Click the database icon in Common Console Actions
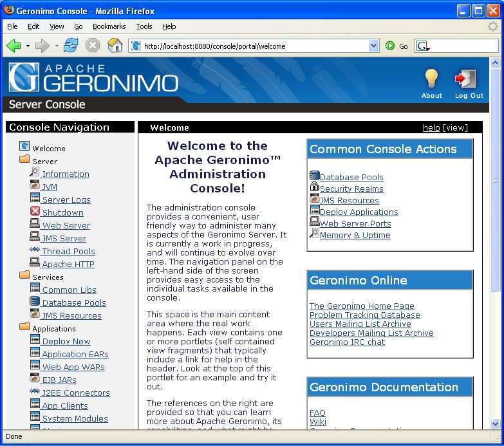The height and width of the screenshot is (446, 504). pos(314,176)
